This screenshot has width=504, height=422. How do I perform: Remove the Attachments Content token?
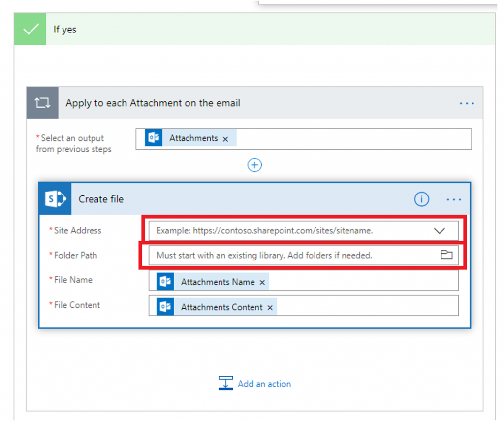point(270,308)
